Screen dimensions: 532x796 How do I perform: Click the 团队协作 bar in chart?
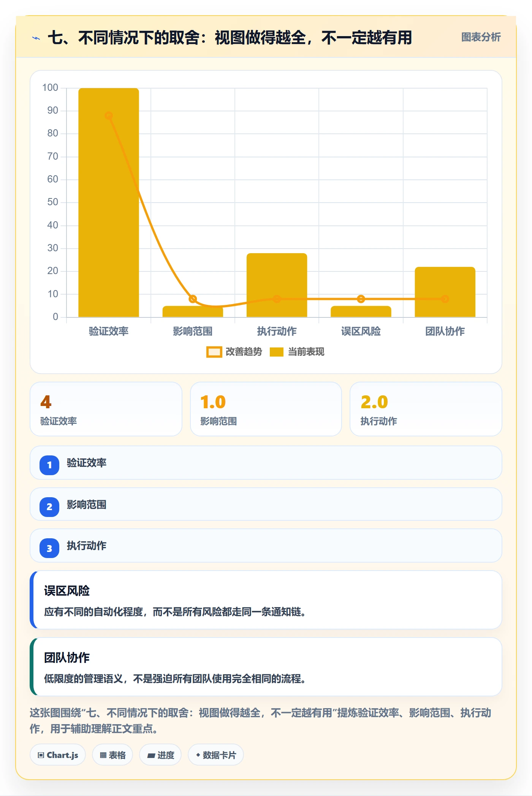pyautogui.click(x=445, y=292)
